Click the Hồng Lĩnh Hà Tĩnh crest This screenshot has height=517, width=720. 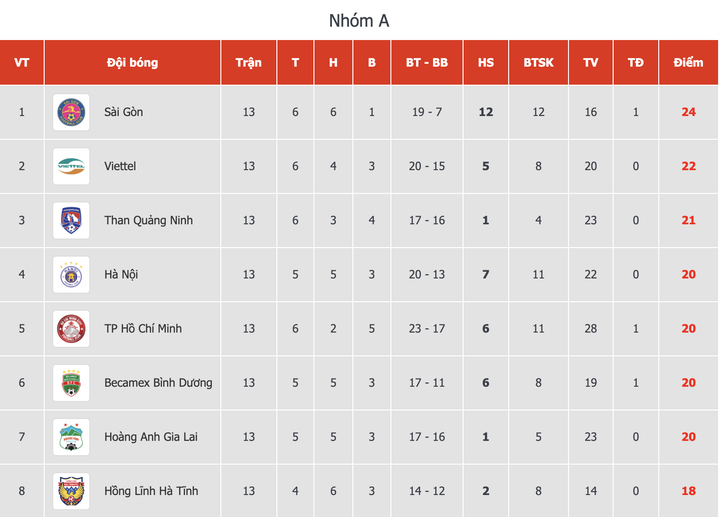click(71, 490)
